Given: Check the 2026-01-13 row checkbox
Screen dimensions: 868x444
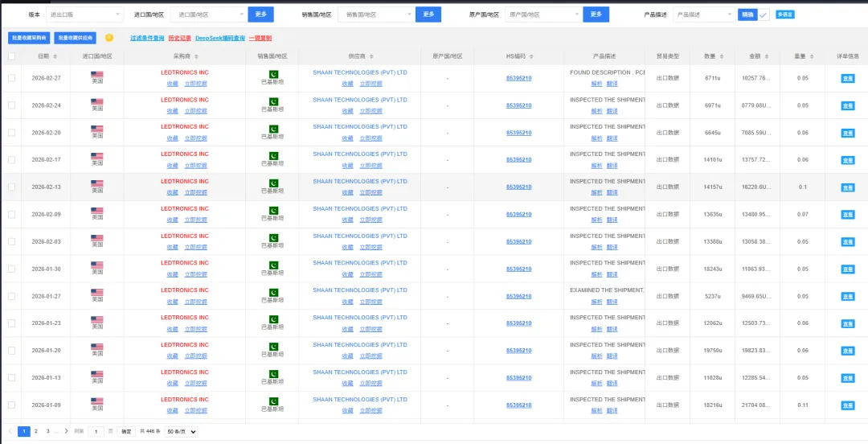Looking at the screenshot, I should coord(11,377).
